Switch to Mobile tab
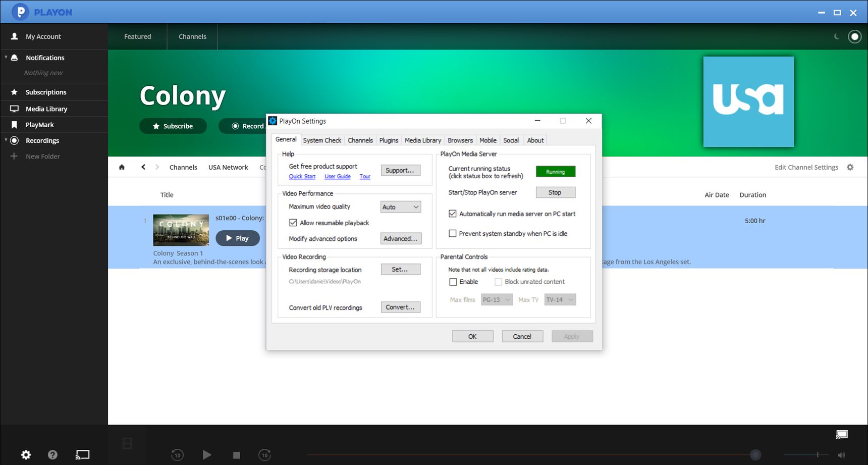Viewport: 868px width, 465px height. [x=488, y=140]
